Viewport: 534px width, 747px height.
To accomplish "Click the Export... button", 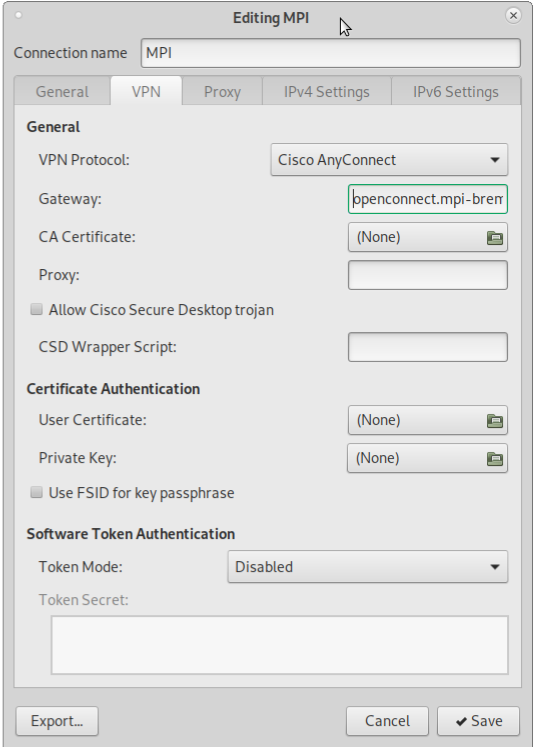I will click(x=57, y=721).
